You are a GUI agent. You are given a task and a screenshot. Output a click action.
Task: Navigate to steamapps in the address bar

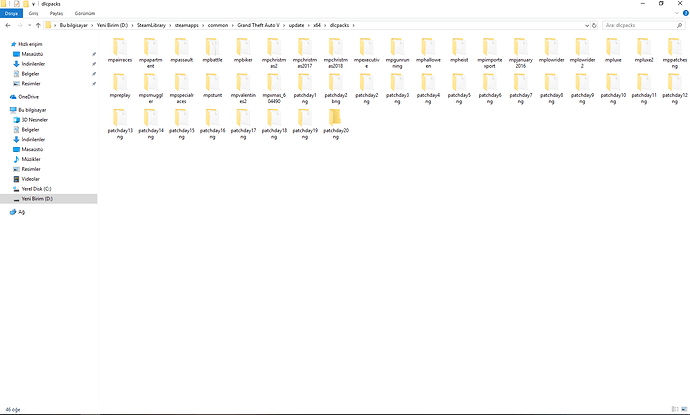point(187,26)
